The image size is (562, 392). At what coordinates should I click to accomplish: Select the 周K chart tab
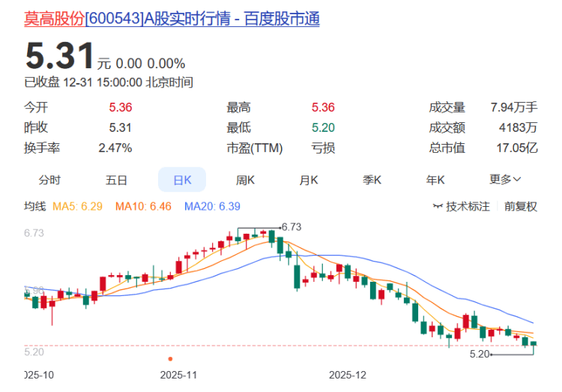[x=245, y=180]
